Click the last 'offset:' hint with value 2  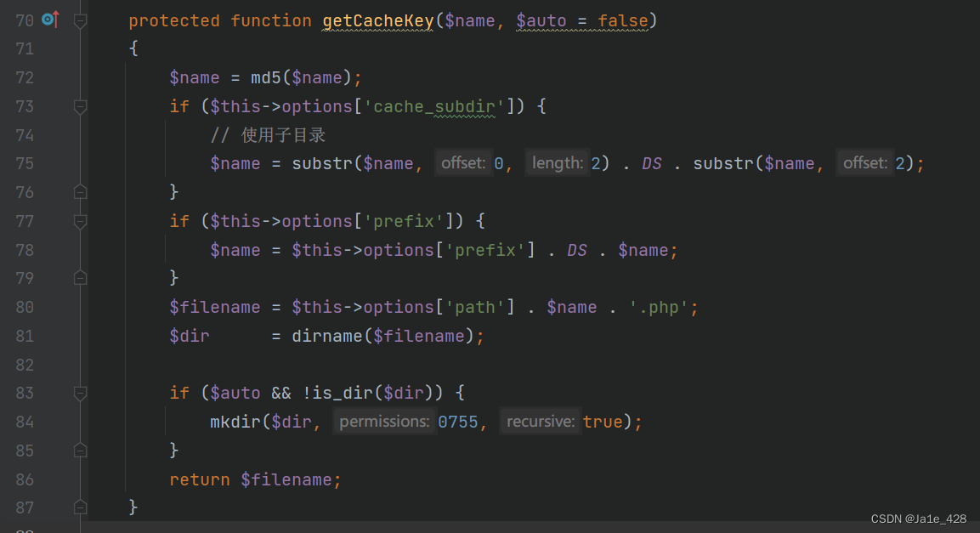point(865,163)
